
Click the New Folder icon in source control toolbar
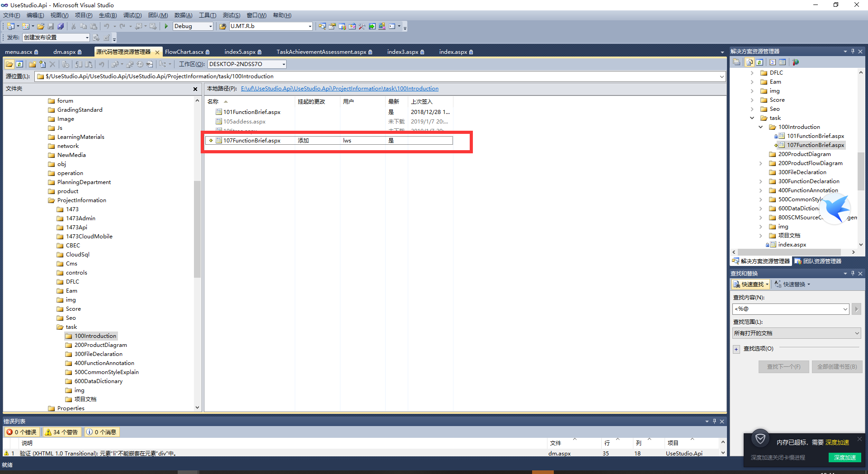[x=32, y=64]
